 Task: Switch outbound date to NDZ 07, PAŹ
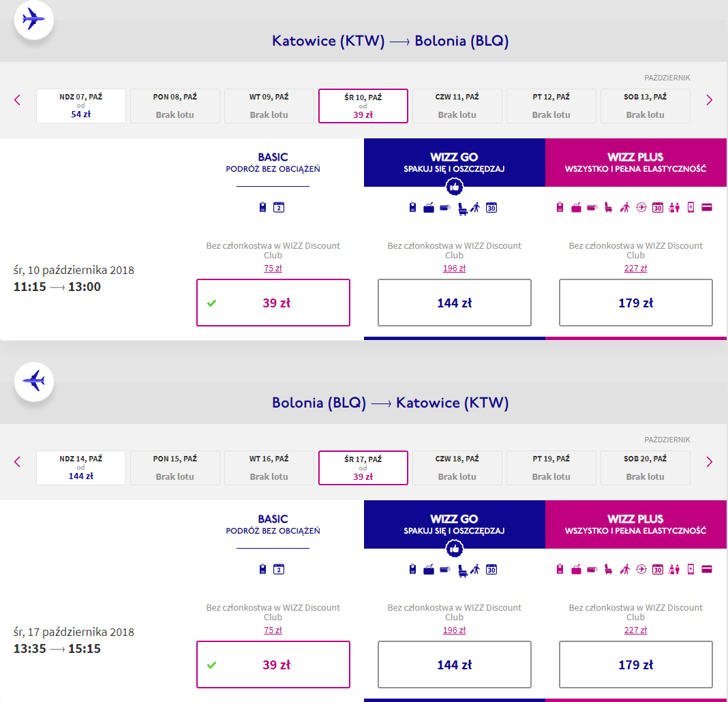(x=81, y=106)
